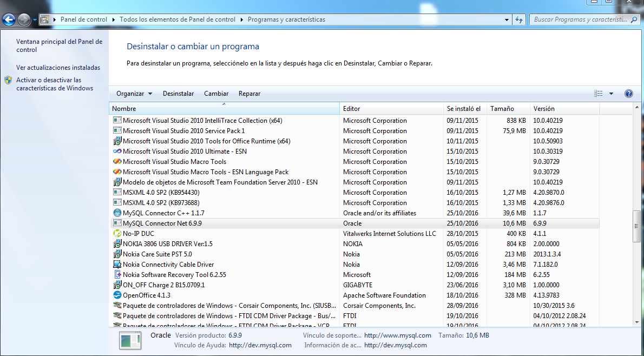
Task: Select FTDI CDM Driver Package Bus row
Action: coord(355,316)
